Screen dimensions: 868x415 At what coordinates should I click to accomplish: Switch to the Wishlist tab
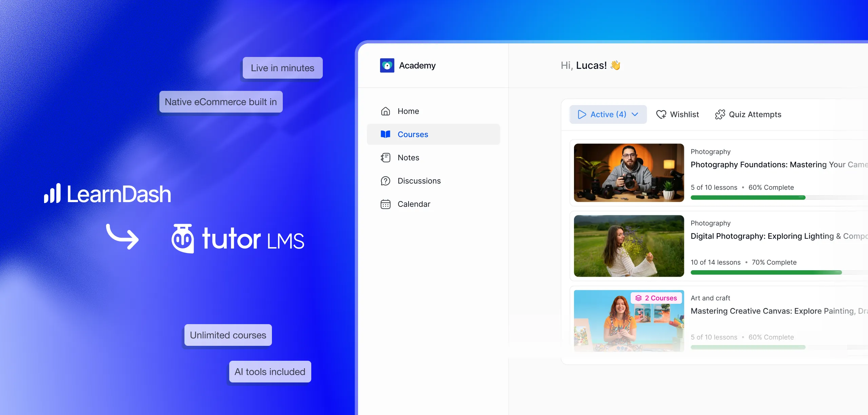tap(677, 115)
